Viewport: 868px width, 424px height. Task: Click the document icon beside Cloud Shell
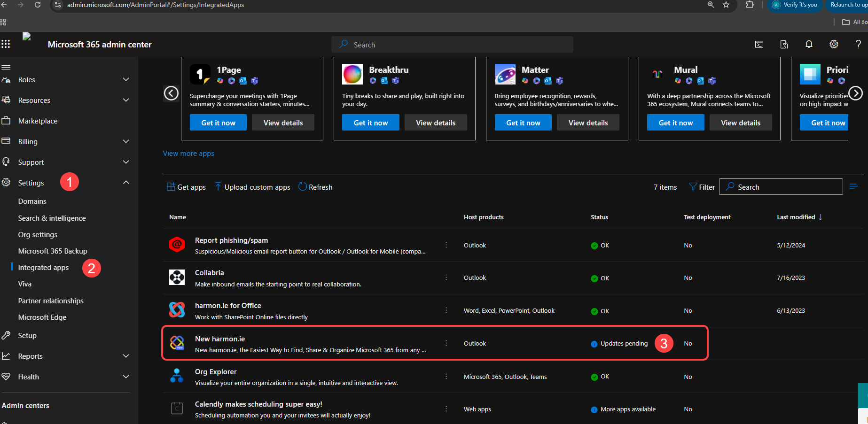click(784, 45)
